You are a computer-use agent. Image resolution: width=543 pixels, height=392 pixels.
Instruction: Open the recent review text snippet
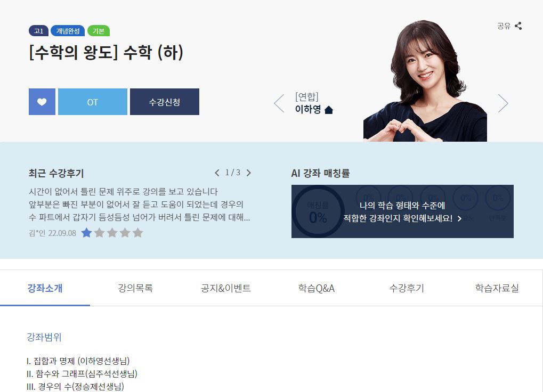pos(139,205)
